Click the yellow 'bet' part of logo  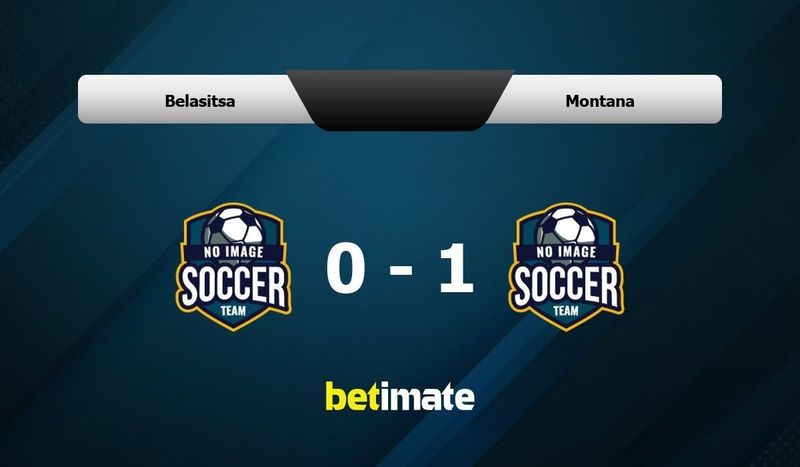(353, 397)
